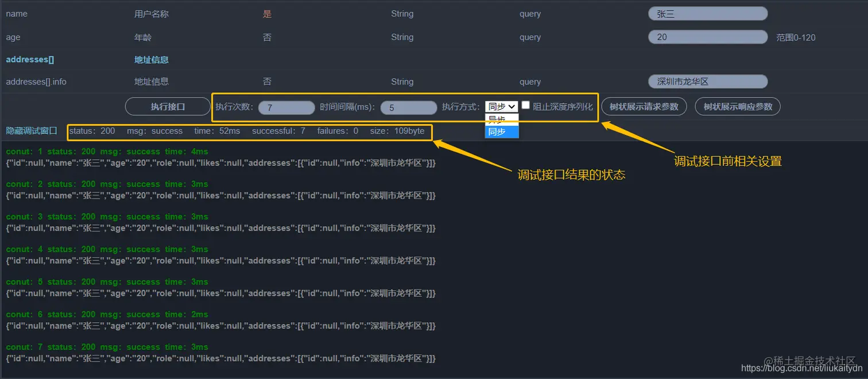The height and width of the screenshot is (379, 868).
Task: Click the 执行接口 button
Action: click(x=168, y=106)
